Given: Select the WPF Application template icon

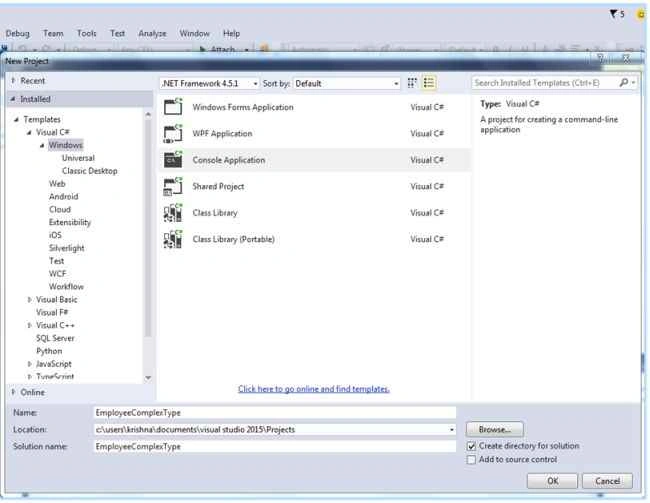Looking at the screenshot, I should point(173,133).
